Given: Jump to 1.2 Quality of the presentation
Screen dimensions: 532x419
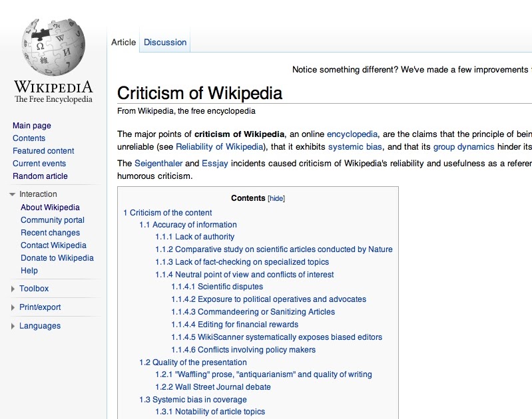Looking at the screenshot, I should coord(192,362).
